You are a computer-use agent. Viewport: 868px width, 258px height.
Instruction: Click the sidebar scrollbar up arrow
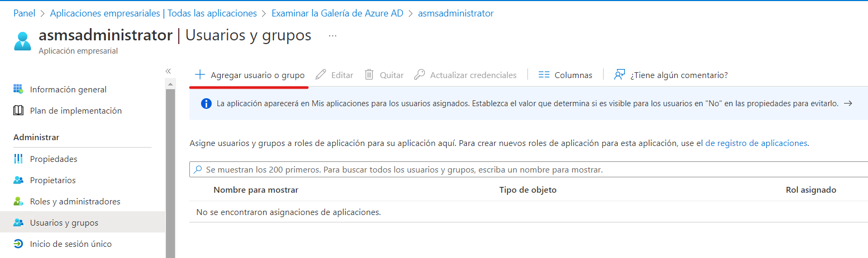tap(170, 84)
